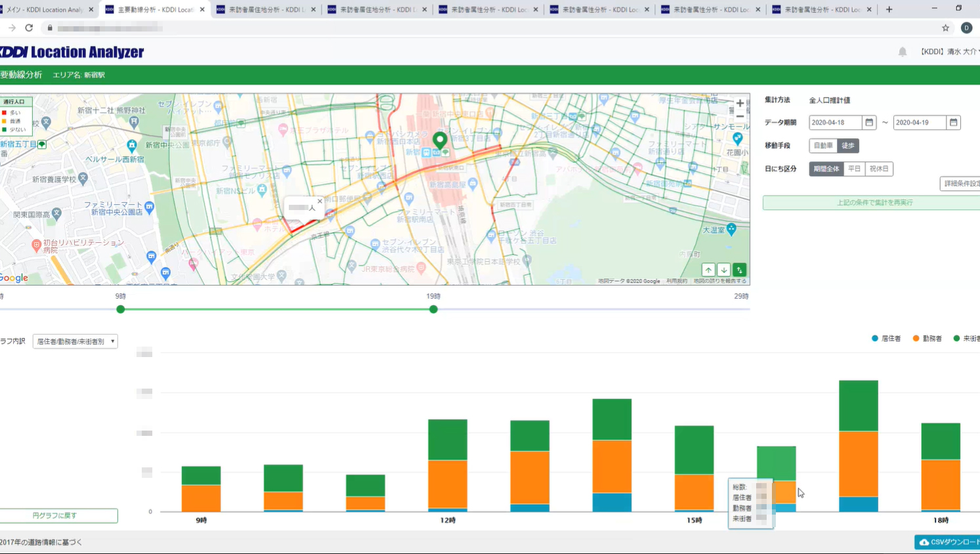Viewport: 980px width, 554px height.
Task: Click the notification bell icon
Action: [903, 52]
